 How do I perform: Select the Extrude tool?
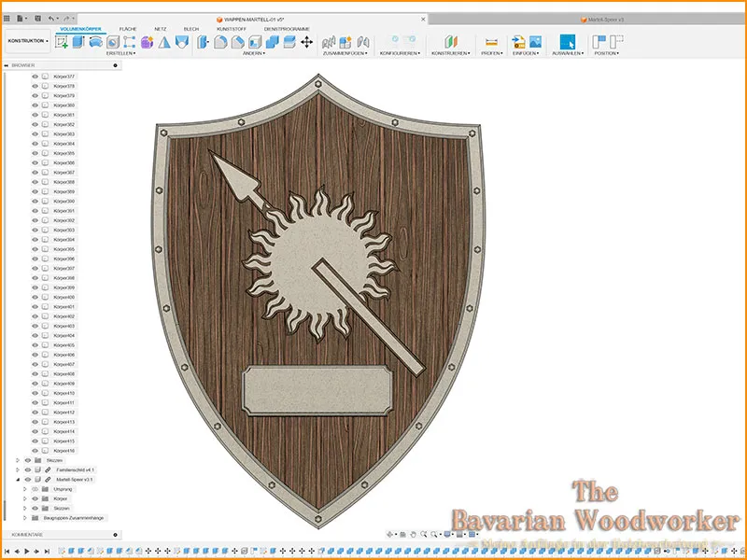click(78, 42)
